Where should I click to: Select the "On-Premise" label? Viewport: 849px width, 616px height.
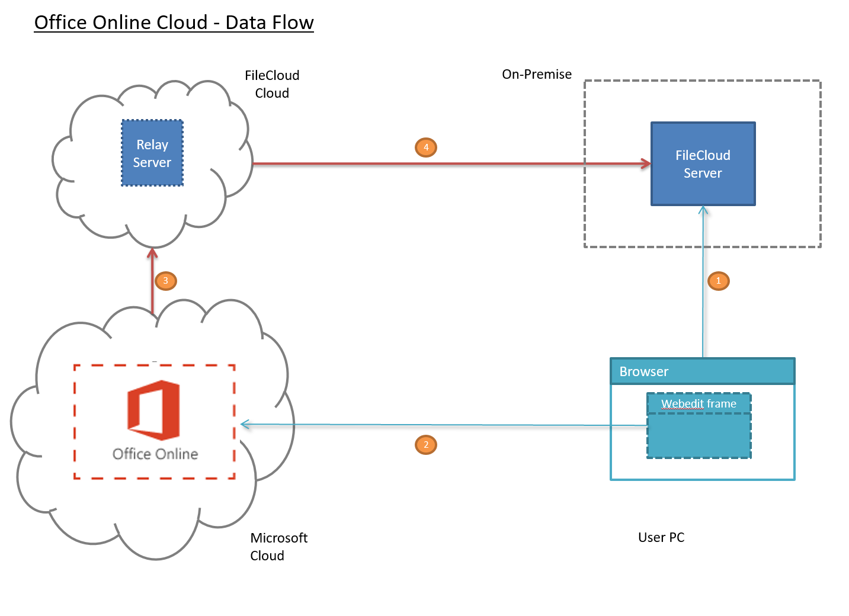537,74
